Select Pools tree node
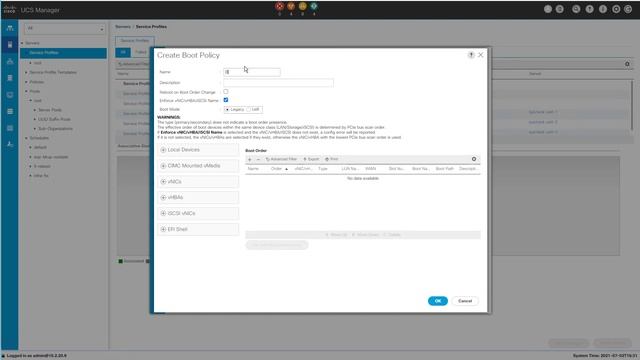Viewport: 640px width, 360px height. (35, 91)
